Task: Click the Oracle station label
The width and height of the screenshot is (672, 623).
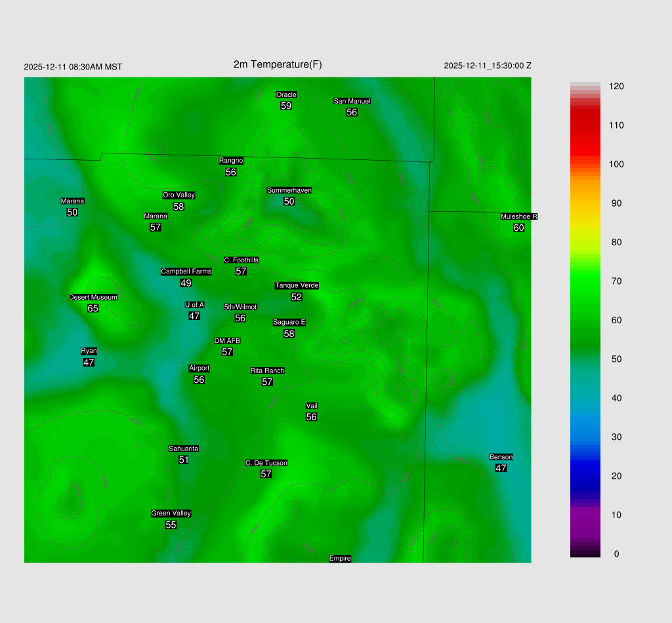Action: (285, 95)
